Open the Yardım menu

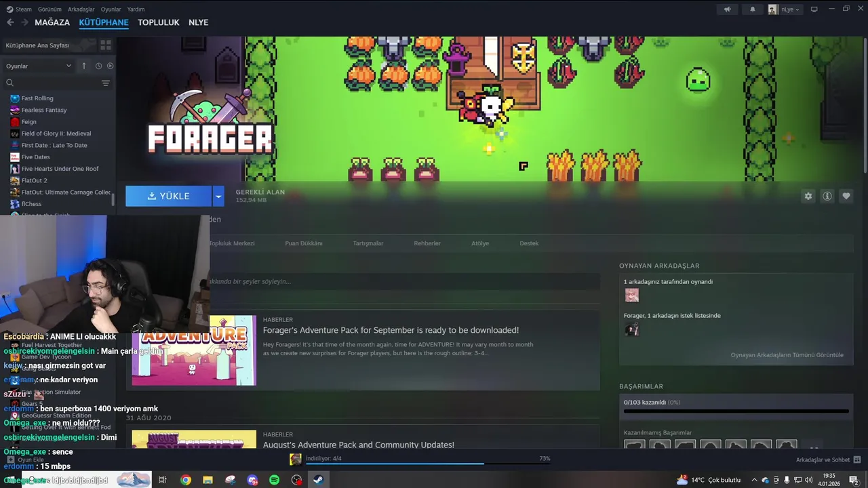tap(136, 9)
